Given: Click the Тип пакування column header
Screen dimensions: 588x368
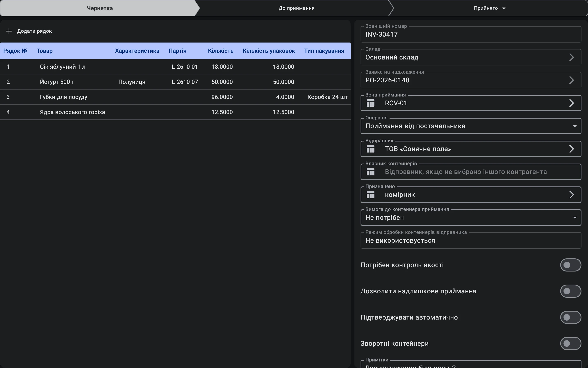Looking at the screenshot, I should coord(324,51).
